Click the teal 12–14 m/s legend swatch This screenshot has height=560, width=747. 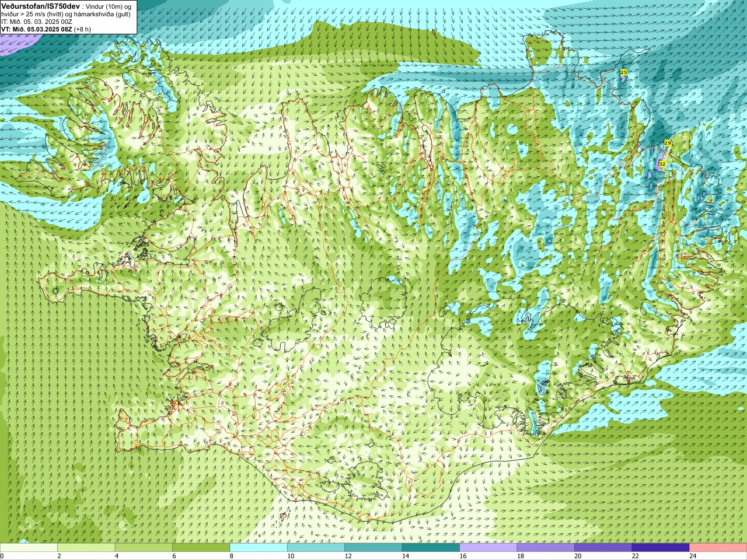(373, 548)
